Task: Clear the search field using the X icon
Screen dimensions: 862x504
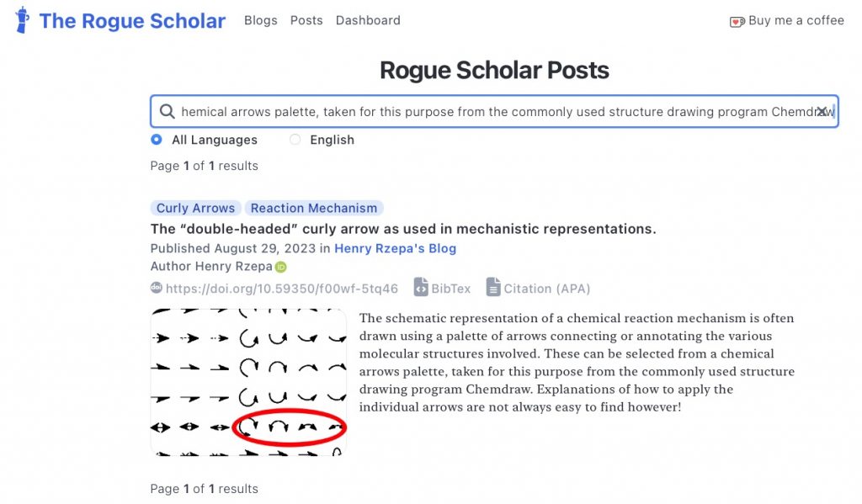Action: pyautogui.click(x=823, y=110)
